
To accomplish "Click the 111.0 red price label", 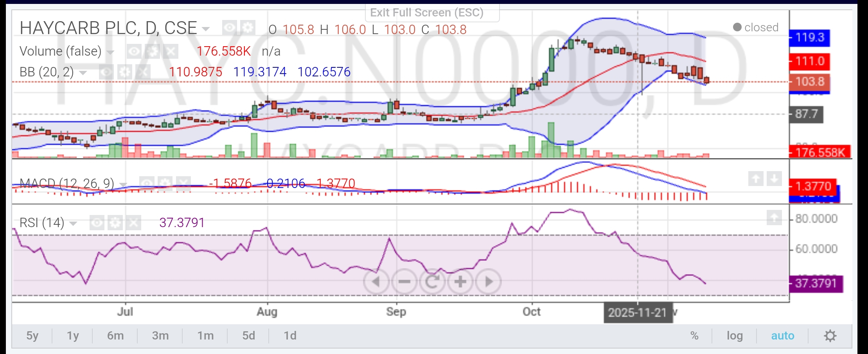I will pos(809,61).
